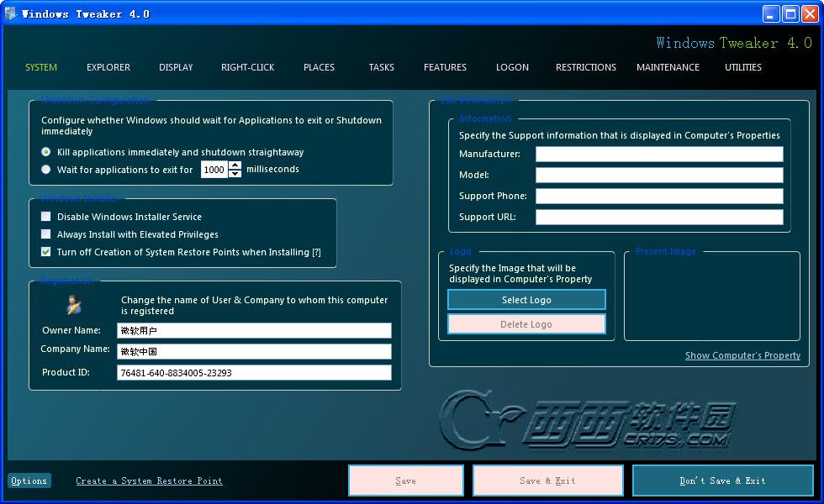Click the Present Image preview area

pyautogui.click(x=712, y=297)
